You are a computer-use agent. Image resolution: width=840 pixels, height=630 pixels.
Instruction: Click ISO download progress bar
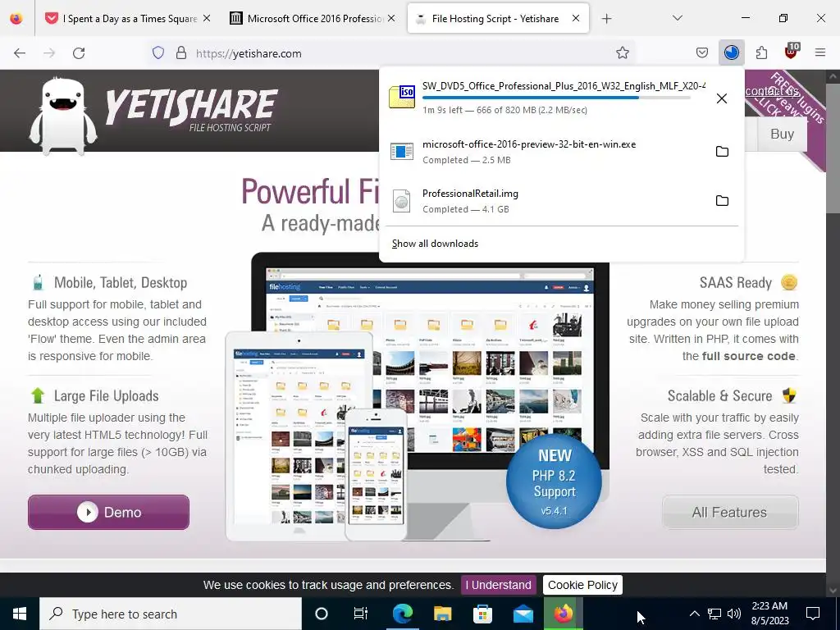pos(556,98)
